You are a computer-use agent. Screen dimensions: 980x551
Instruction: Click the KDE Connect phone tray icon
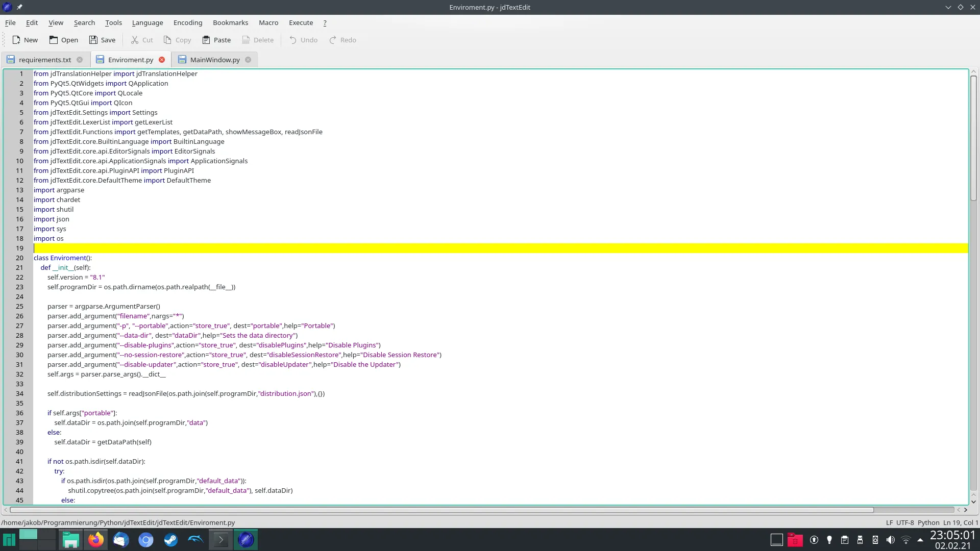click(875, 540)
